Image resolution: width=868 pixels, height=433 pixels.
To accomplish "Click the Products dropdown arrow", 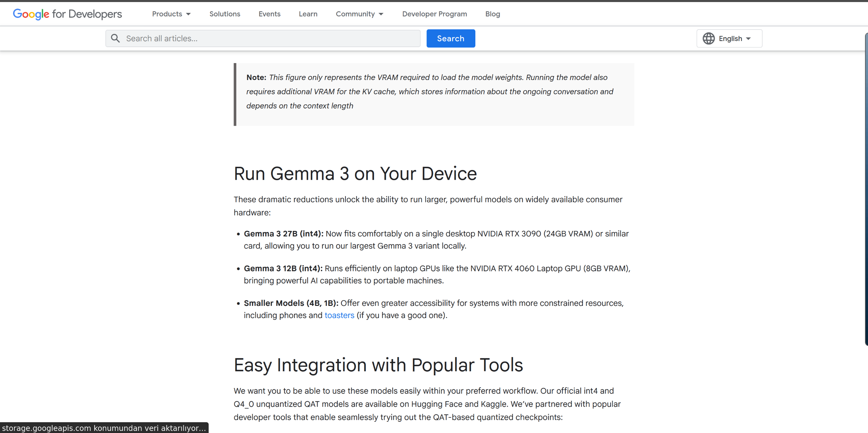I will tap(189, 14).
